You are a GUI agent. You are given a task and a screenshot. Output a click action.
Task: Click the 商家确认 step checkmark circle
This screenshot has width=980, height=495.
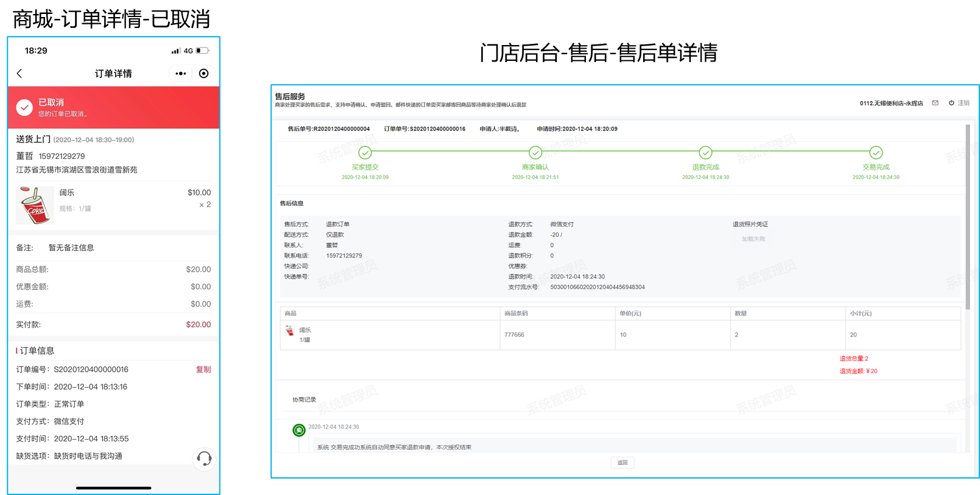pos(535,152)
